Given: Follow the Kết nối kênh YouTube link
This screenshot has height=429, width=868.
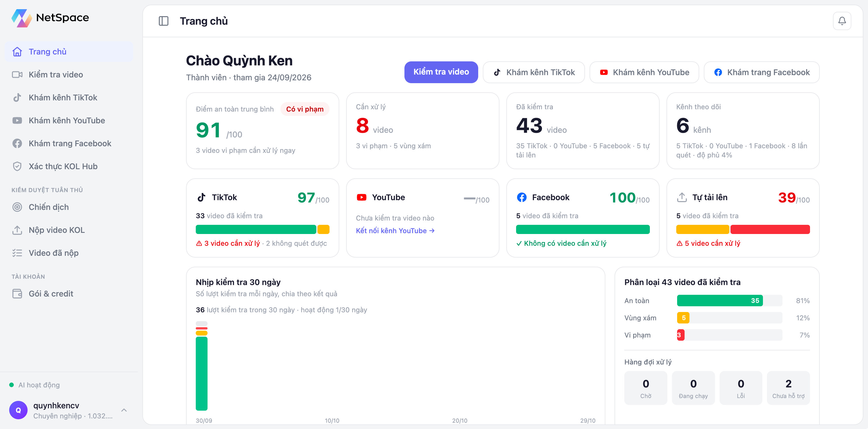Looking at the screenshot, I should click(395, 231).
